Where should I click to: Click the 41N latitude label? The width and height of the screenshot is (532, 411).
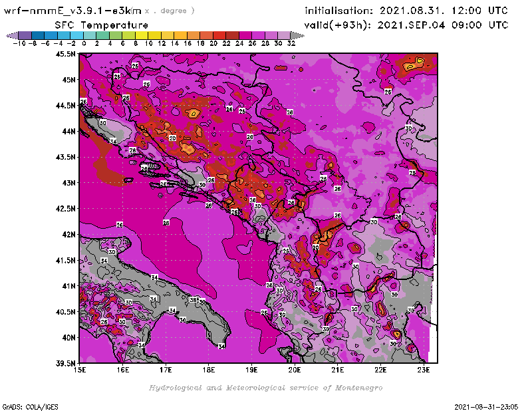pyautogui.click(x=68, y=286)
